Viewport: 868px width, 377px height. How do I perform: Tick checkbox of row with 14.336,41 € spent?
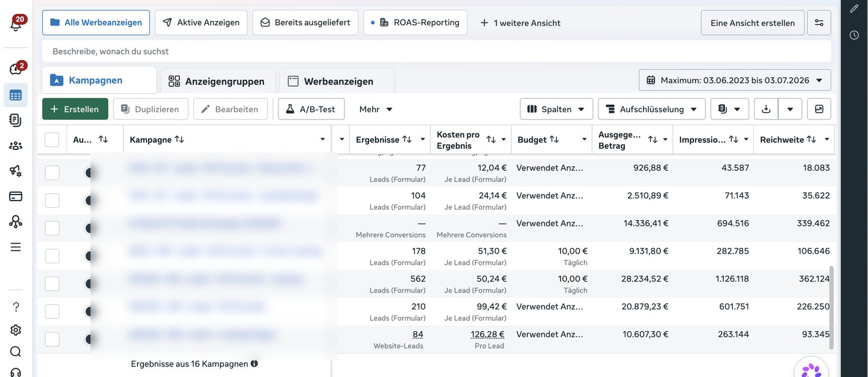(52, 228)
